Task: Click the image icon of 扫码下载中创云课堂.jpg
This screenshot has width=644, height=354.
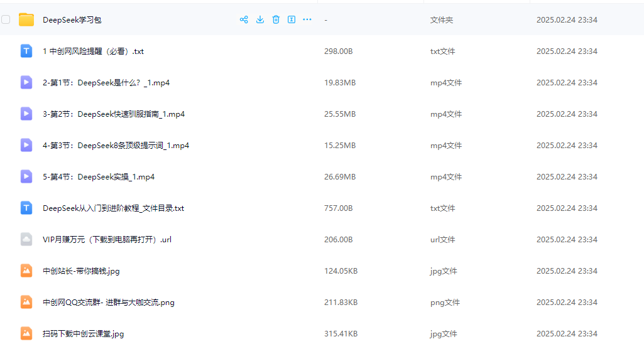Action: [x=26, y=333]
